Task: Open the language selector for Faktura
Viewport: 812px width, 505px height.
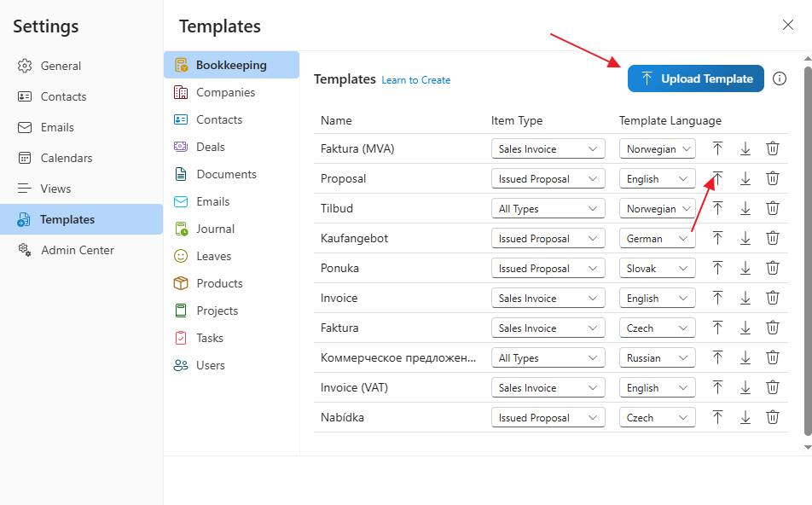Action: [657, 328]
